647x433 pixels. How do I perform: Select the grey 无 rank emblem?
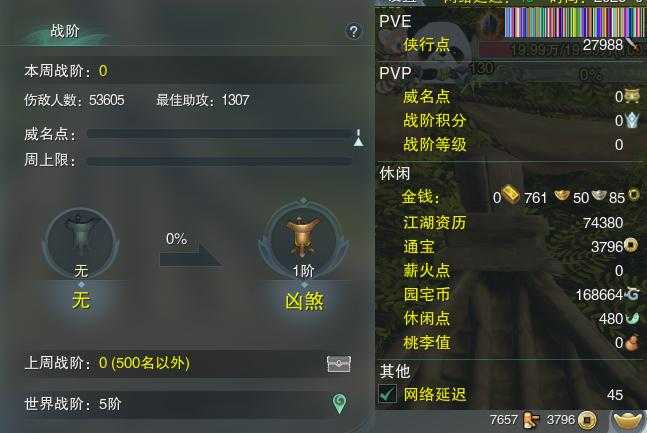(x=81, y=243)
